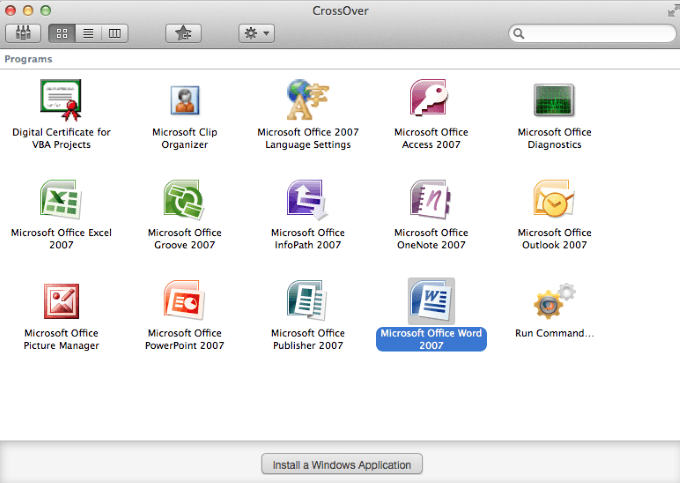The width and height of the screenshot is (680, 483).
Task: Click the 'Run Command...' label
Action: tap(554, 333)
